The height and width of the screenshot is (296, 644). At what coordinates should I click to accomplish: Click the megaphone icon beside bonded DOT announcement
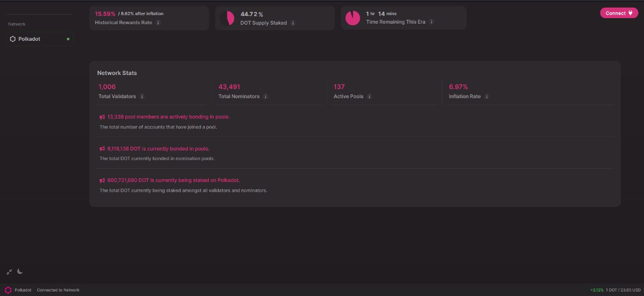click(x=102, y=149)
